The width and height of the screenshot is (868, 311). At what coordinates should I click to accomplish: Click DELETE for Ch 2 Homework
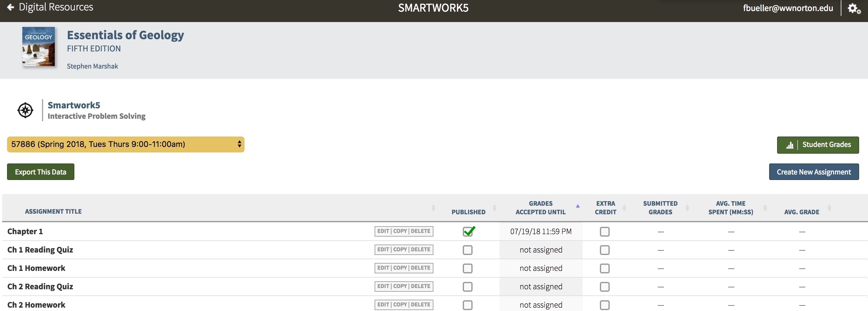tap(421, 305)
